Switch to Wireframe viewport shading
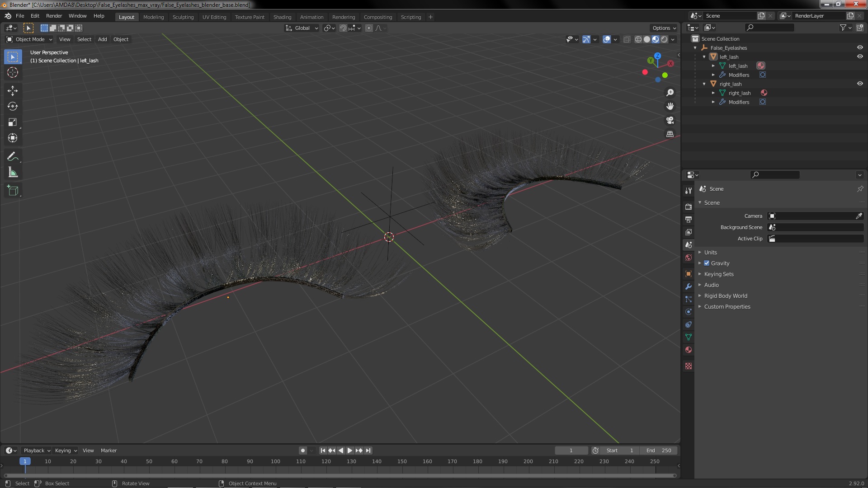Viewport: 868px width, 488px height. click(638, 39)
